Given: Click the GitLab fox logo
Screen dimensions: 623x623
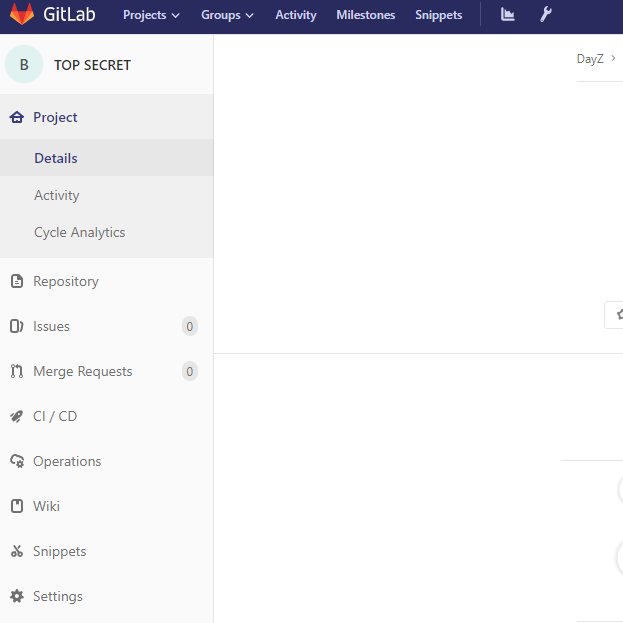Looking at the screenshot, I should click(22, 14).
